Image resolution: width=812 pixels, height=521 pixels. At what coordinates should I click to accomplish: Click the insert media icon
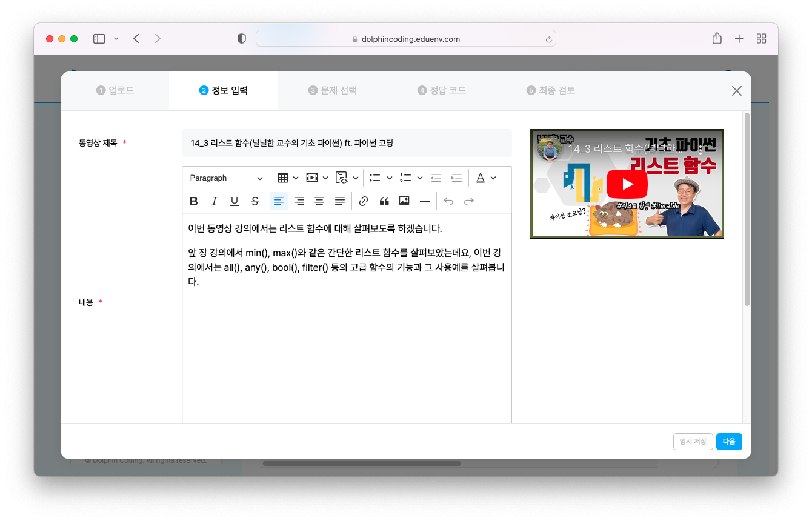pyautogui.click(x=312, y=178)
